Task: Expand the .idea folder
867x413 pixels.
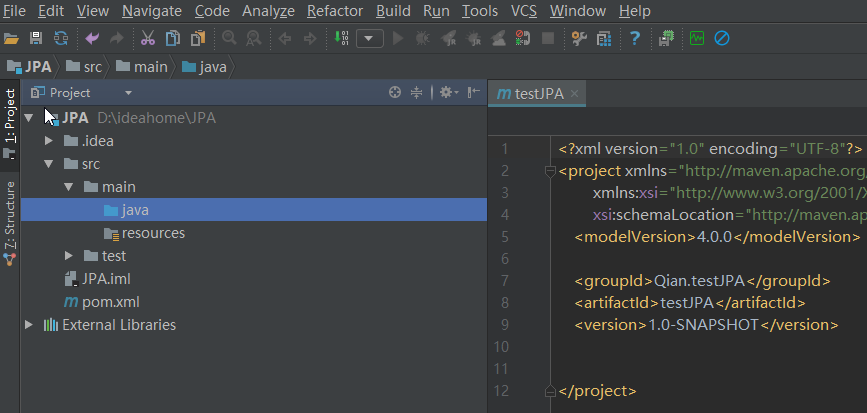Action: point(49,141)
